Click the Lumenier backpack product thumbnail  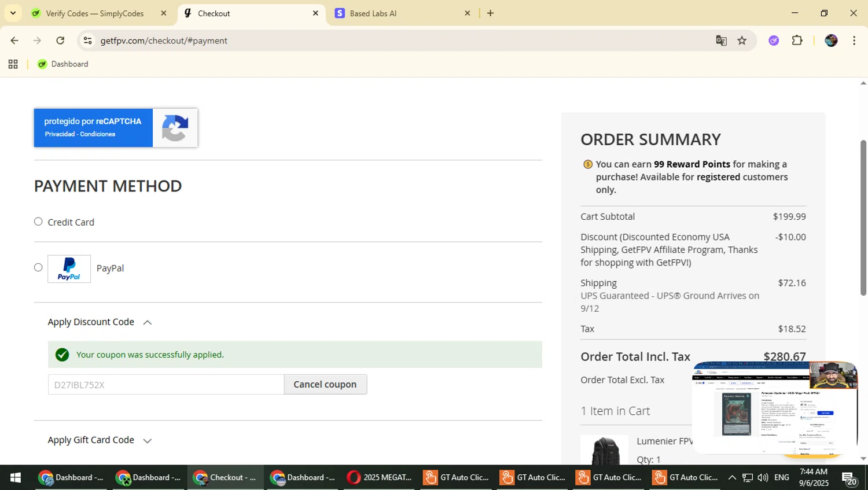(x=605, y=450)
